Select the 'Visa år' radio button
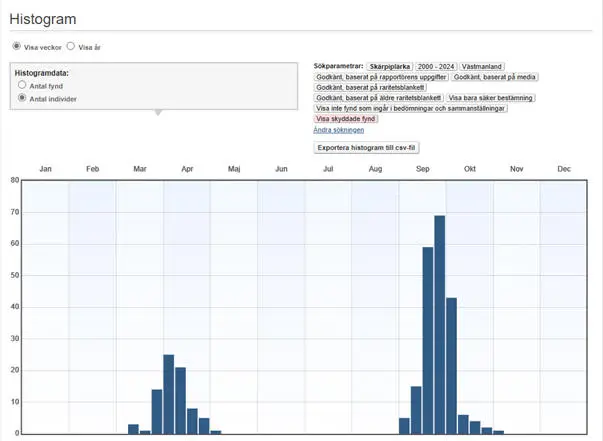 pyautogui.click(x=71, y=46)
